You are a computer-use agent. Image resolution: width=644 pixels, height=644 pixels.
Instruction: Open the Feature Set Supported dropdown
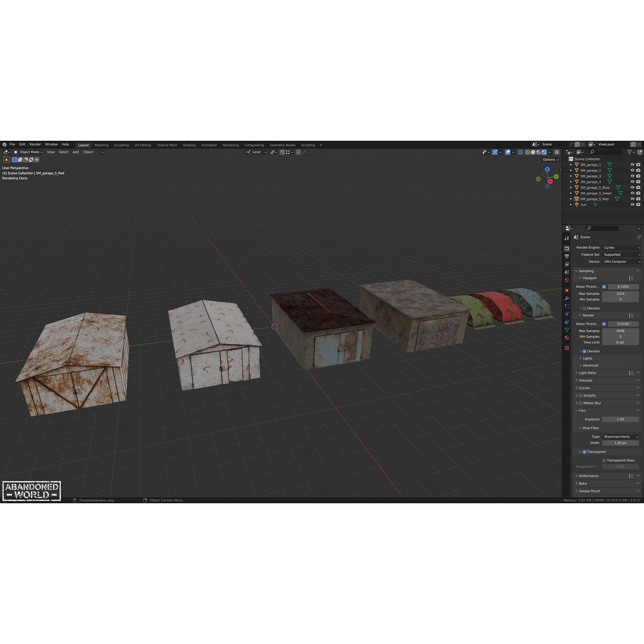[x=622, y=255]
